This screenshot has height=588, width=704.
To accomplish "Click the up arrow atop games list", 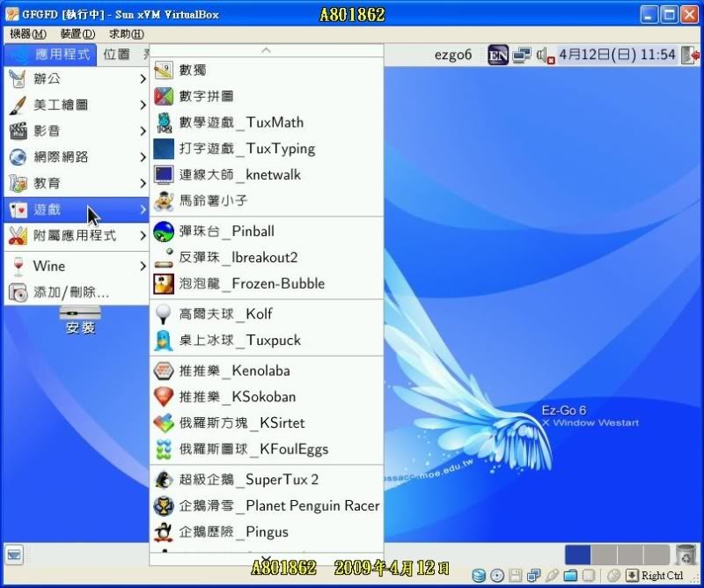I will 267,50.
